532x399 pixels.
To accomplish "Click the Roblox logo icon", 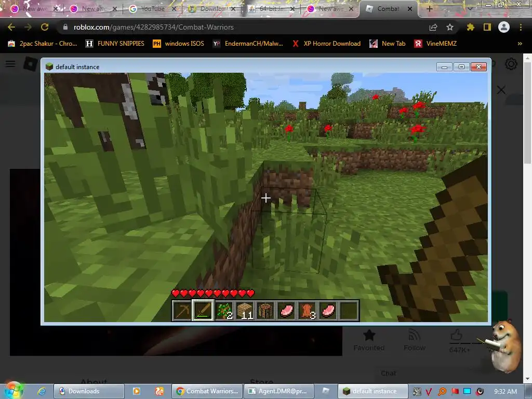I will pyautogui.click(x=31, y=64).
